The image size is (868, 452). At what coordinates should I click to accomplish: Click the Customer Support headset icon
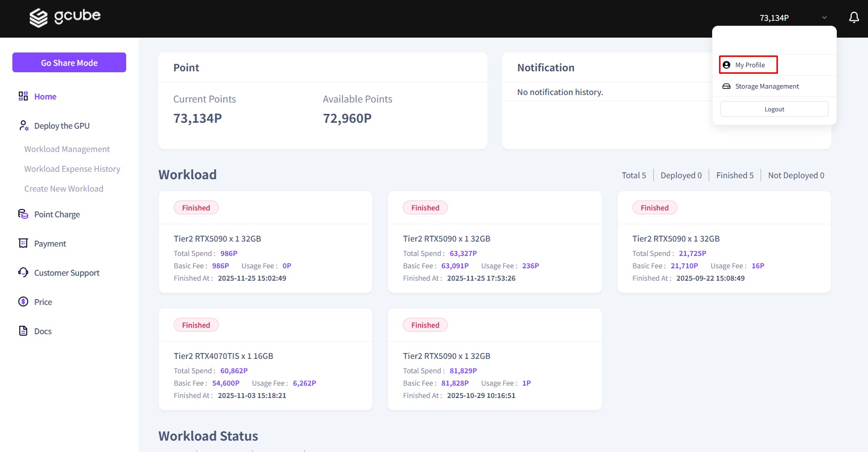point(23,272)
